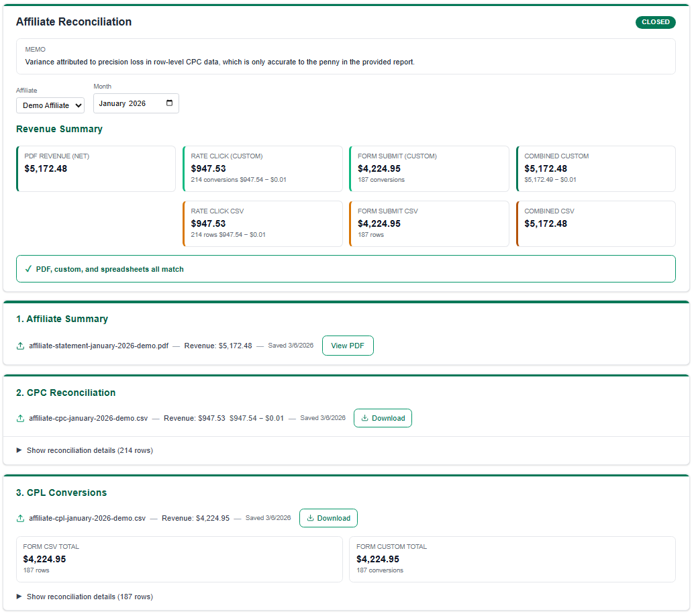Click upload icon beside CPC csv file

[20, 419]
